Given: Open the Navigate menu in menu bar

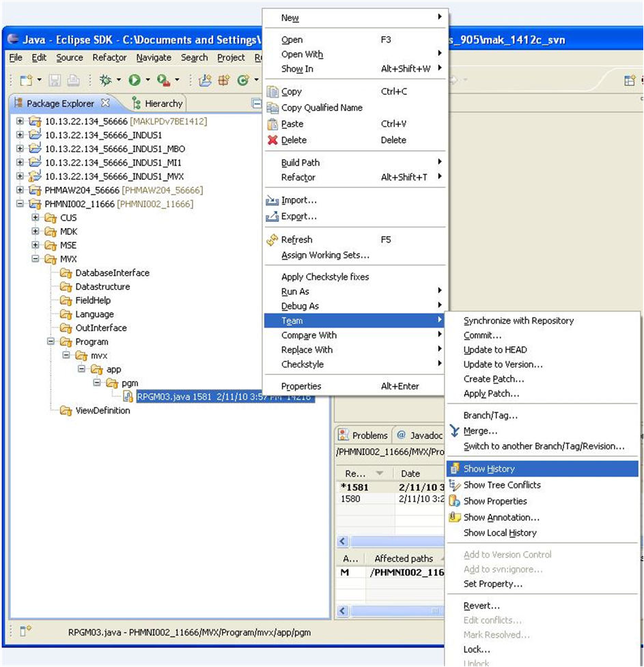Looking at the screenshot, I should [x=154, y=58].
